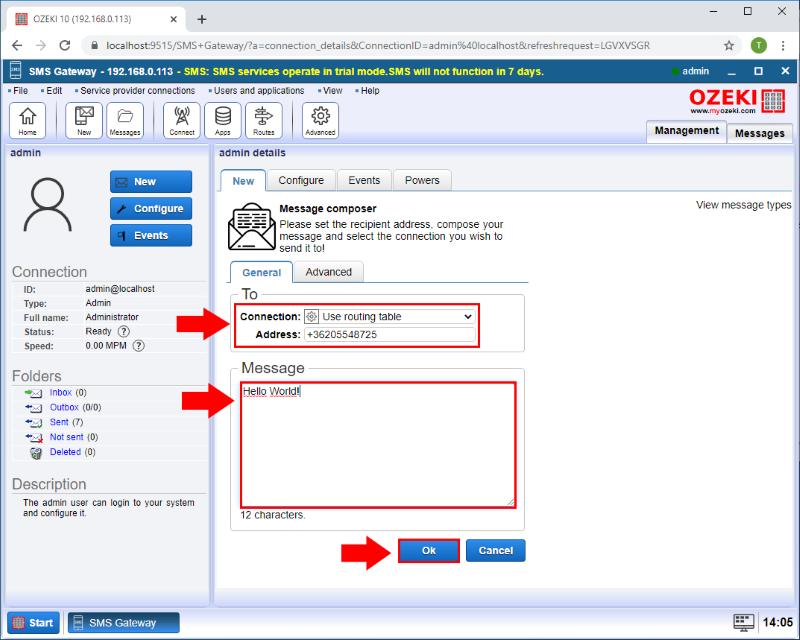Click the Outbox folder envelope icon

click(x=34, y=408)
